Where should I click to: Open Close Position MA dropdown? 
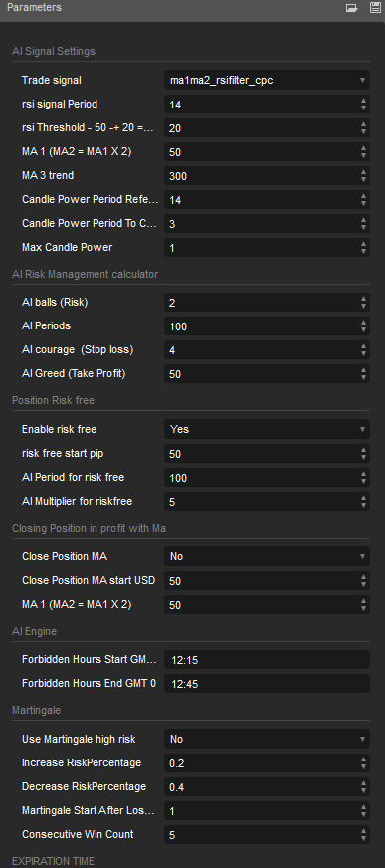(268, 556)
